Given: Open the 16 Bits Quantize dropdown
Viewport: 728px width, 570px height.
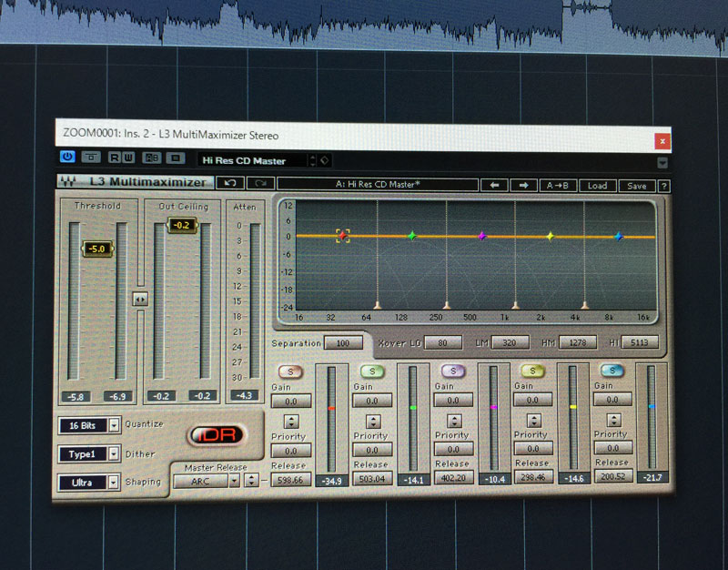Looking at the screenshot, I should pos(89,425).
